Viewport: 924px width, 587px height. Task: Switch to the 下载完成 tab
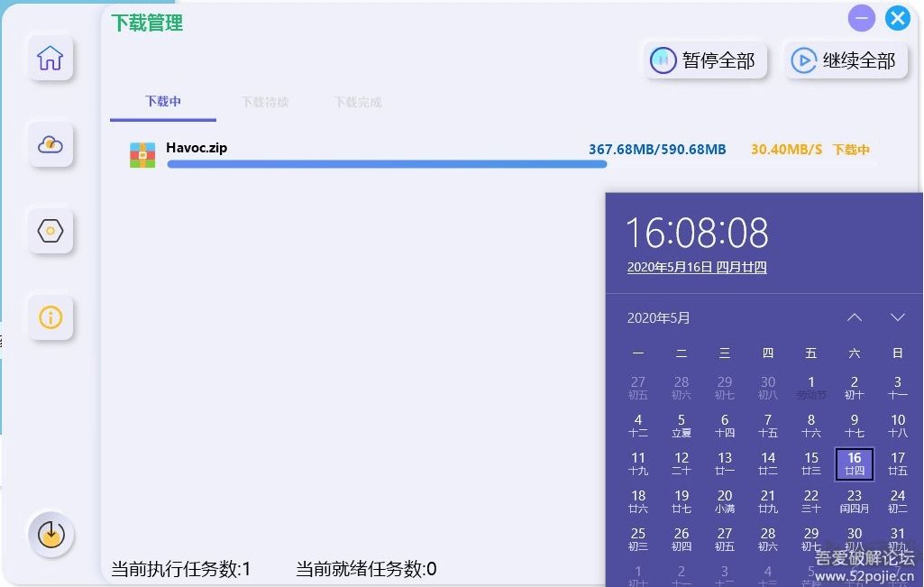point(358,102)
